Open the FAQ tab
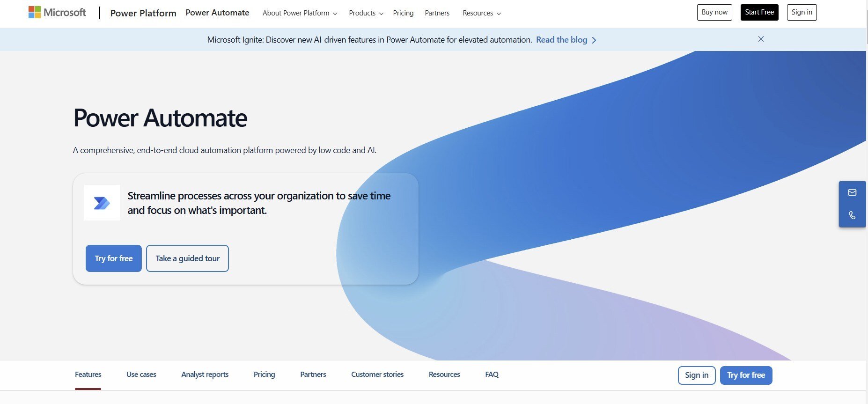Image resolution: width=868 pixels, height=404 pixels. click(x=492, y=375)
